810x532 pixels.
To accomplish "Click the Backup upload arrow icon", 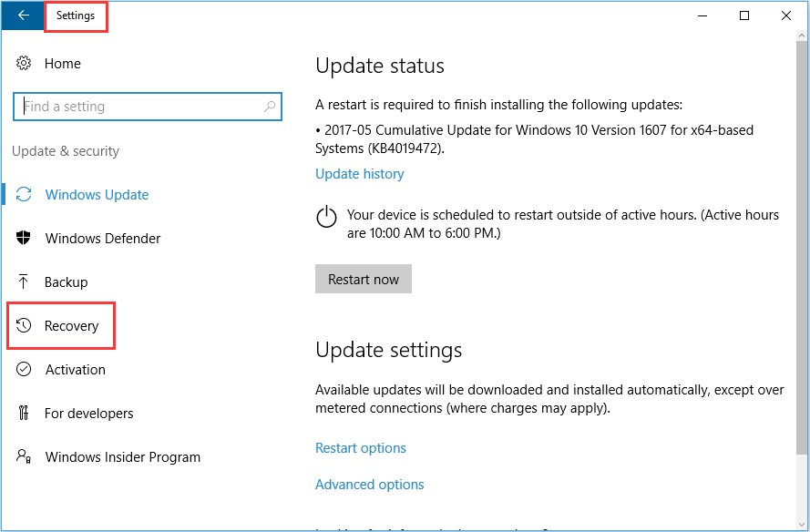I will pyautogui.click(x=24, y=281).
